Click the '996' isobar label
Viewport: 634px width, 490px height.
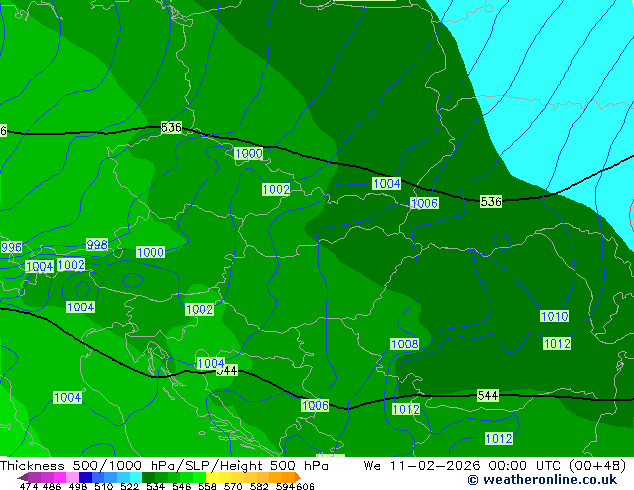point(11,247)
